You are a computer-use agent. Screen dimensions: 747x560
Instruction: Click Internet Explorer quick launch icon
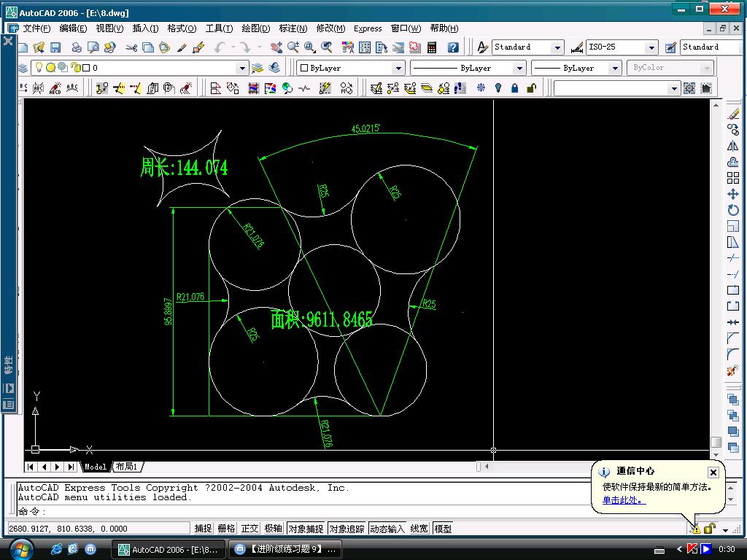click(x=57, y=549)
